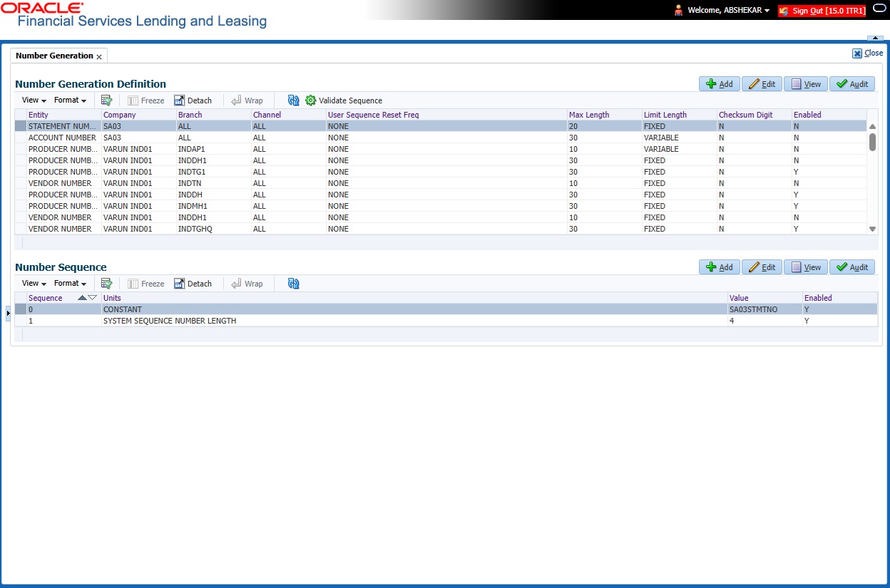Click Add in the Number Sequence section
The width and height of the screenshot is (890, 588).
[x=719, y=267]
